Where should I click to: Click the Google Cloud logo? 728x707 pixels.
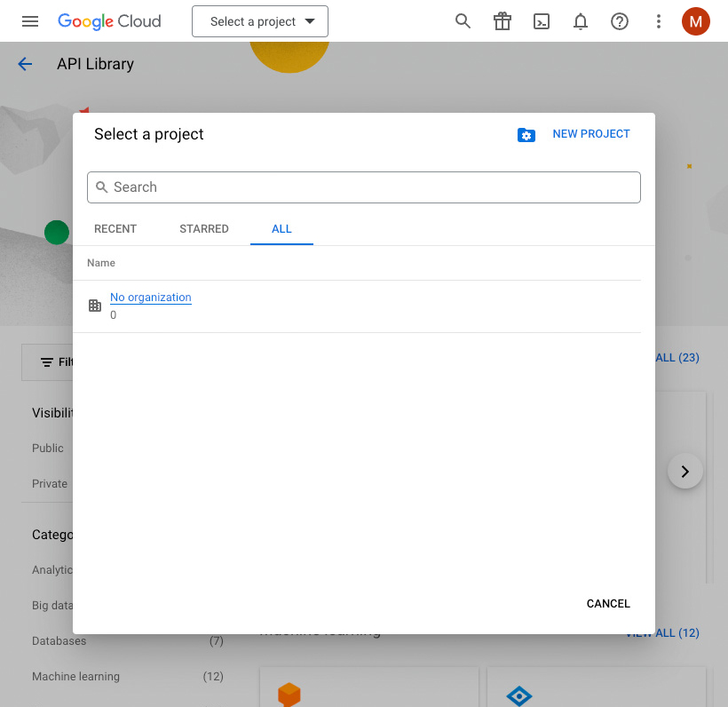click(x=109, y=21)
